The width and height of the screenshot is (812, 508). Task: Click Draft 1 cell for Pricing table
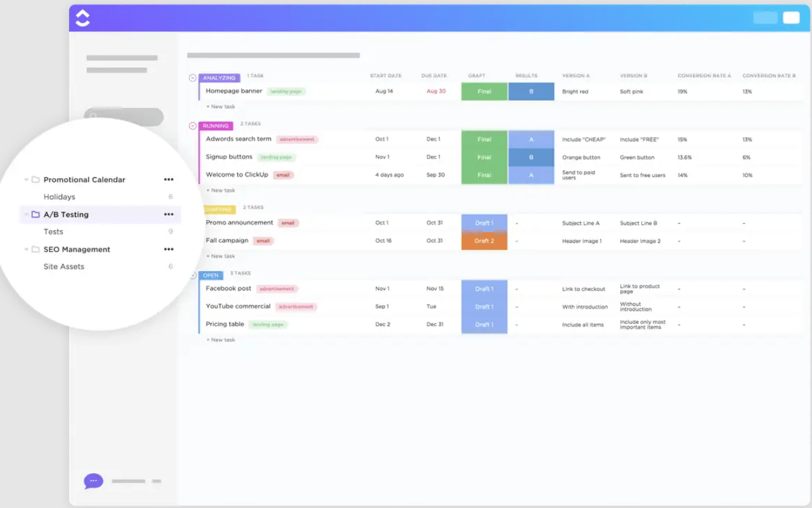(484, 325)
